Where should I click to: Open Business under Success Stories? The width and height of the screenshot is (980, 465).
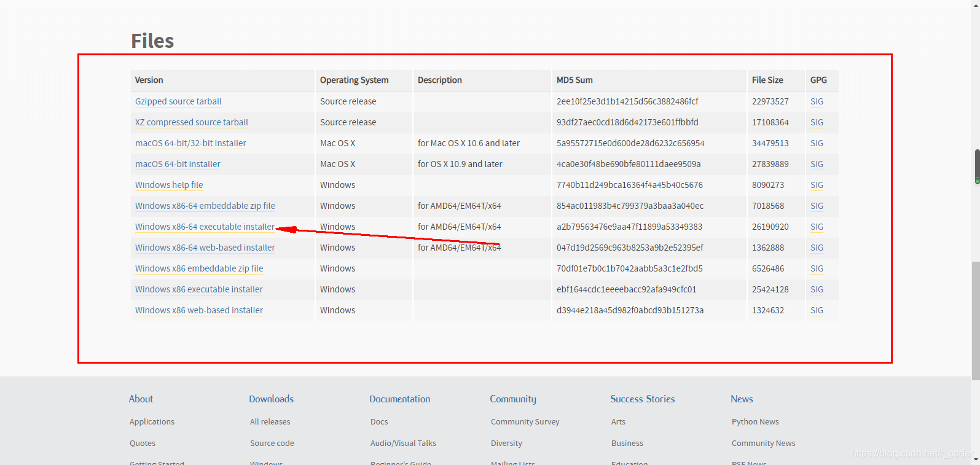[x=627, y=443]
